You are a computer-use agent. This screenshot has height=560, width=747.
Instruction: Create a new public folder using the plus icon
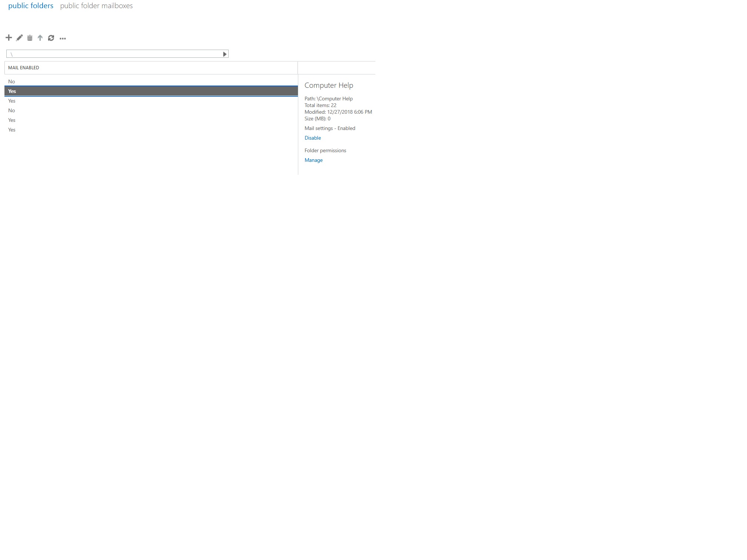8,38
